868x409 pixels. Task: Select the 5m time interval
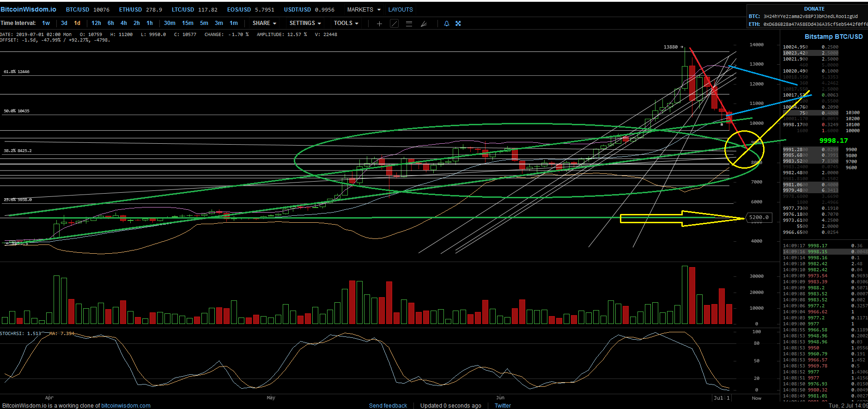[x=204, y=23]
